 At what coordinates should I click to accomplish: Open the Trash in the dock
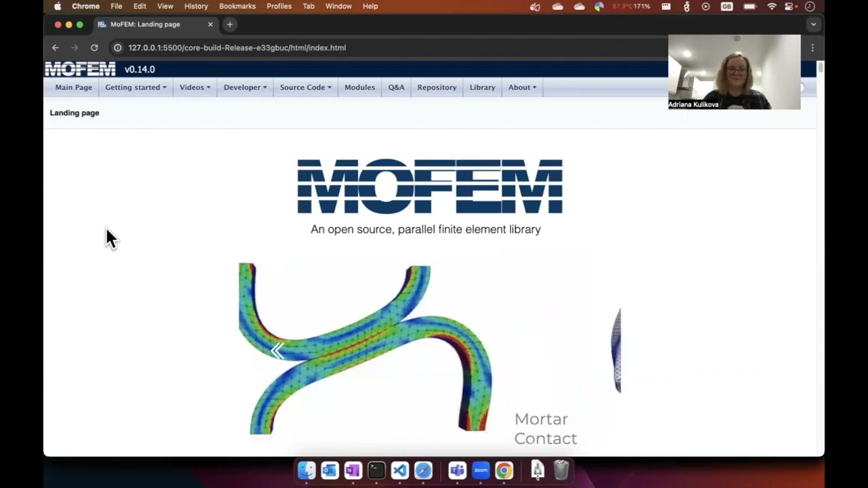[x=561, y=470]
